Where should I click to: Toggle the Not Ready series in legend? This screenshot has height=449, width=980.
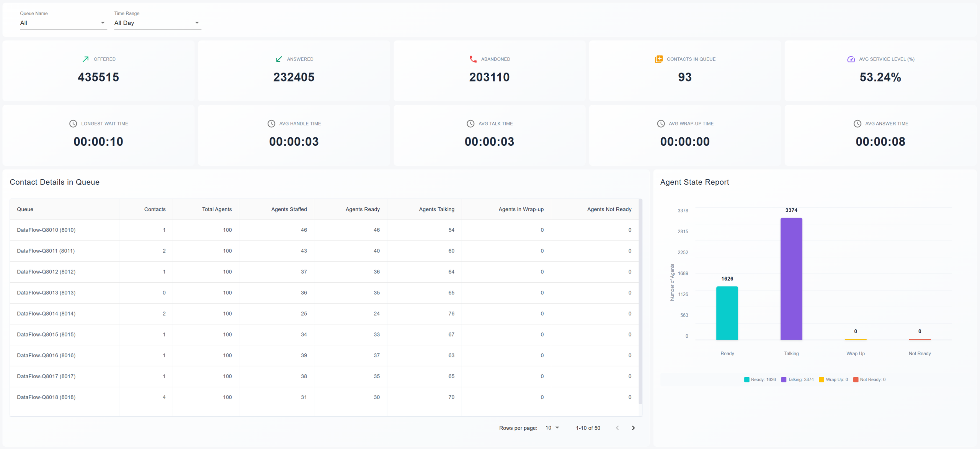click(869, 379)
